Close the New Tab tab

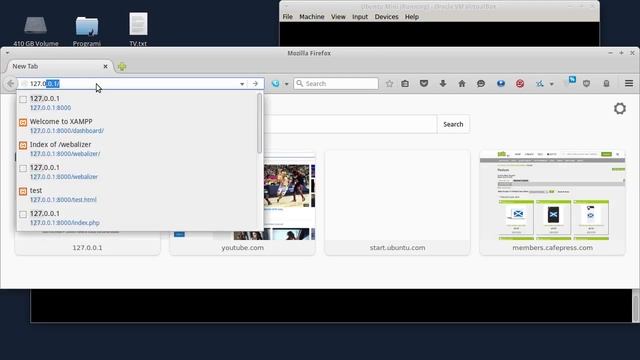coord(105,66)
